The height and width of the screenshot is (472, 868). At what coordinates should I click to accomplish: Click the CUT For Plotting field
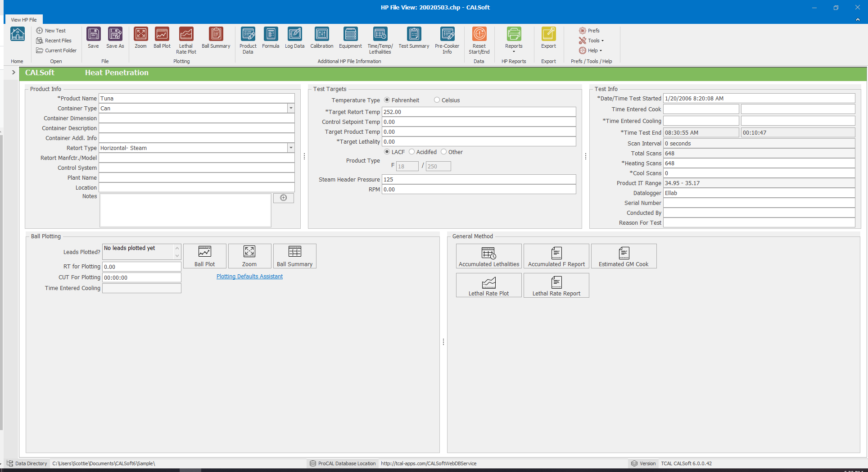[x=142, y=277]
